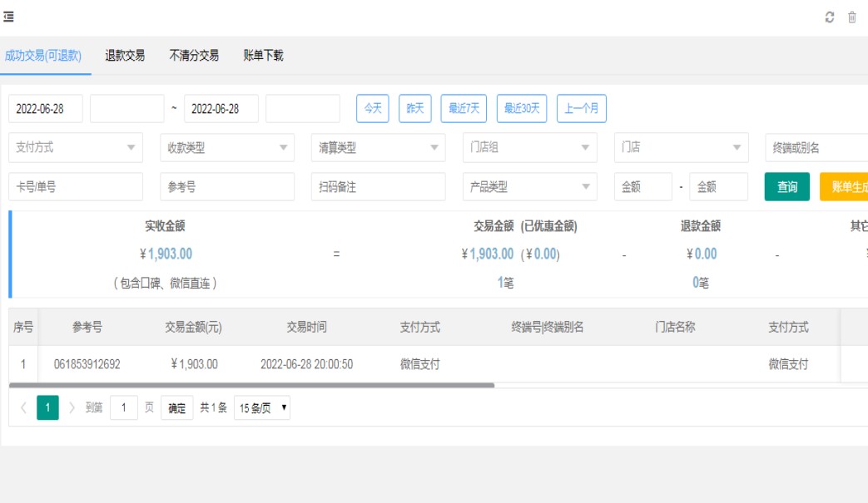Click the sidebar collapse menu icon
The width and height of the screenshot is (868, 503).
(x=8, y=17)
